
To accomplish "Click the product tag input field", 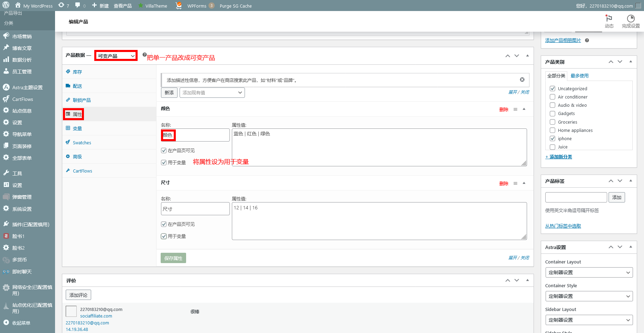I will click(576, 197).
